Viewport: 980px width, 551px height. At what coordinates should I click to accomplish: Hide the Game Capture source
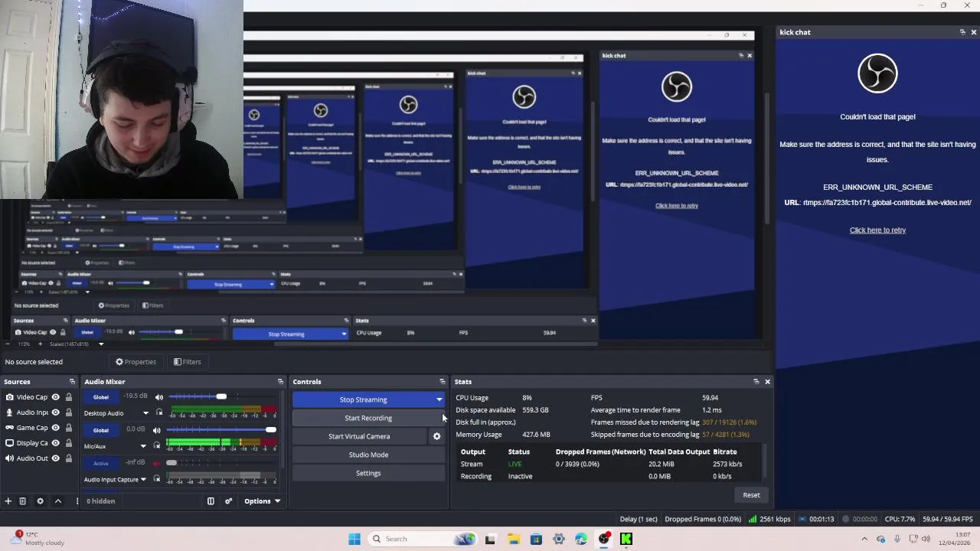[x=55, y=428]
